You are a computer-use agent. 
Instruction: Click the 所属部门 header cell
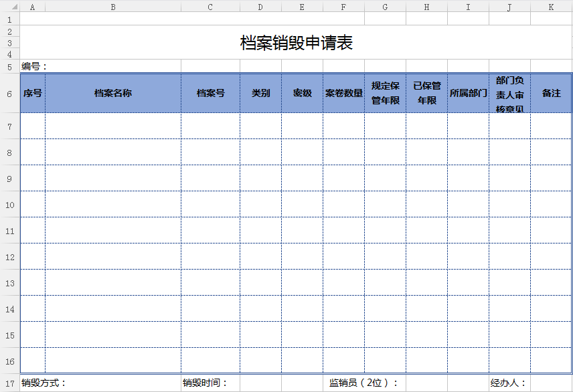coord(468,93)
